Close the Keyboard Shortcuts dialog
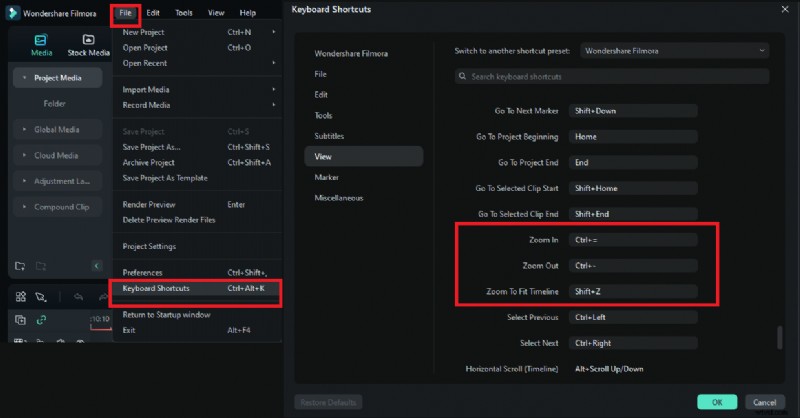The width and height of the screenshot is (800, 418). (x=785, y=9)
